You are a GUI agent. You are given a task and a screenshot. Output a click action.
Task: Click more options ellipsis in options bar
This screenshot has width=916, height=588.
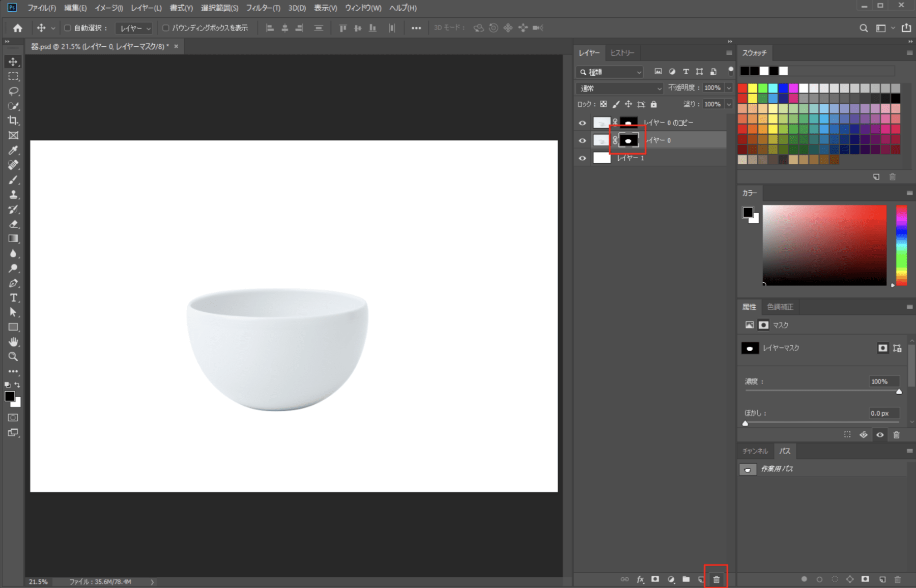pos(416,28)
